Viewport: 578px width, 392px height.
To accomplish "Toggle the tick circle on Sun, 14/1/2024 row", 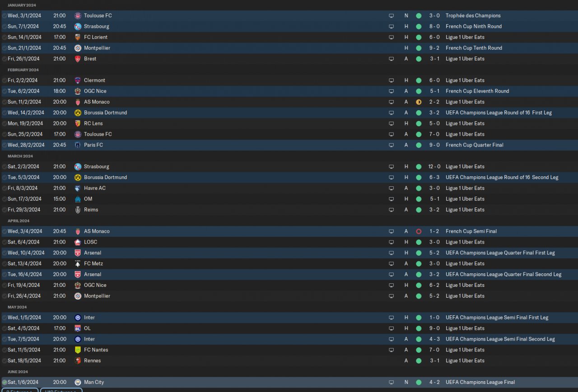I will [5, 37].
